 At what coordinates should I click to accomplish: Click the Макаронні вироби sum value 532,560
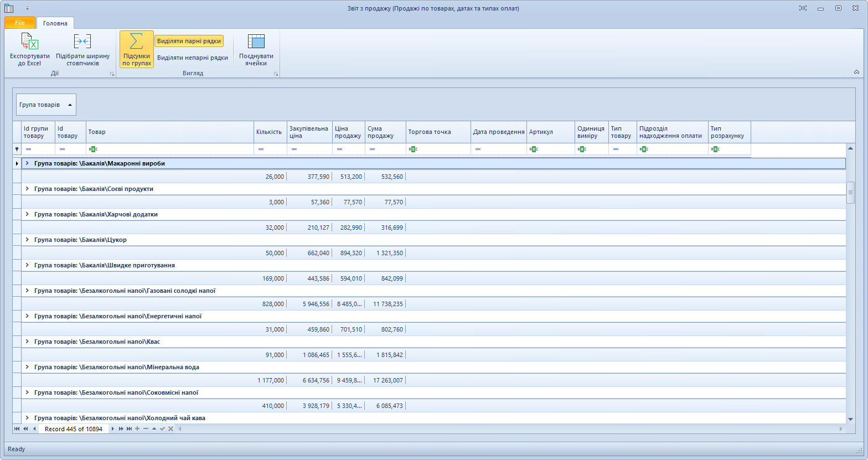tap(392, 177)
